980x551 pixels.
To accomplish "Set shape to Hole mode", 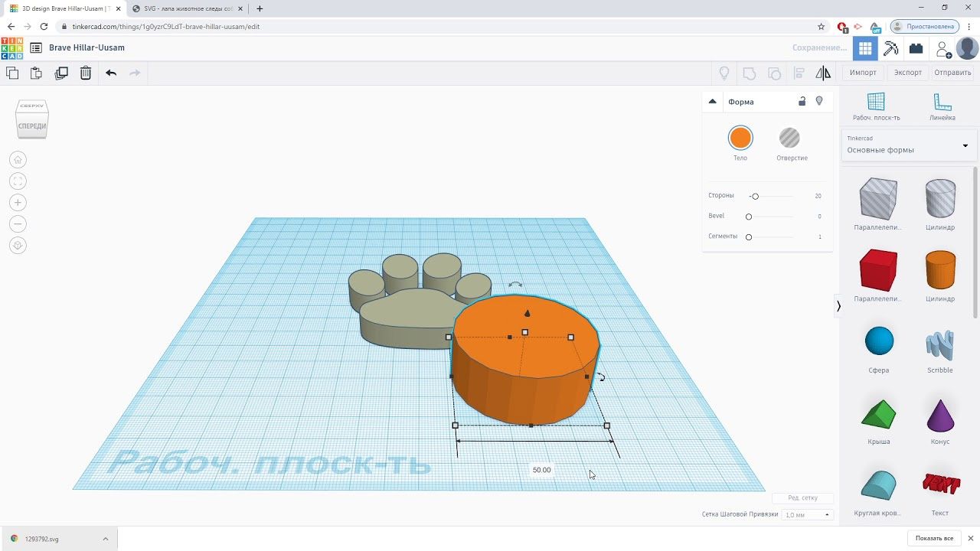I will tap(789, 138).
